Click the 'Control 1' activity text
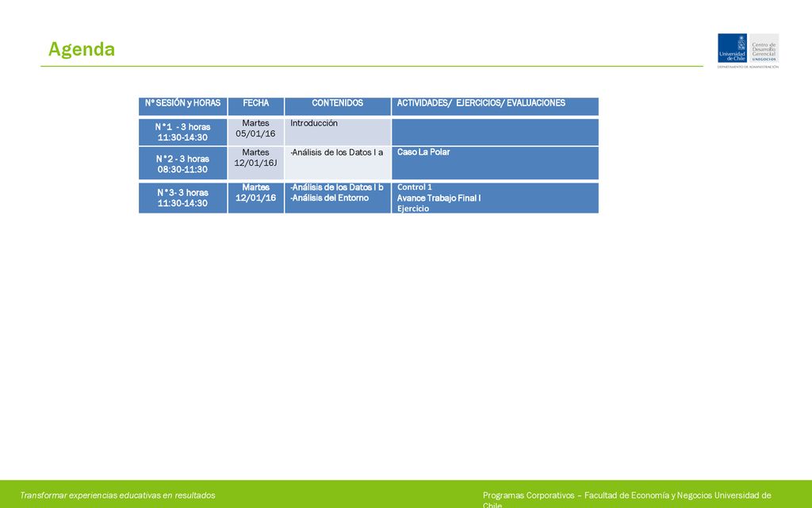 (414, 187)
